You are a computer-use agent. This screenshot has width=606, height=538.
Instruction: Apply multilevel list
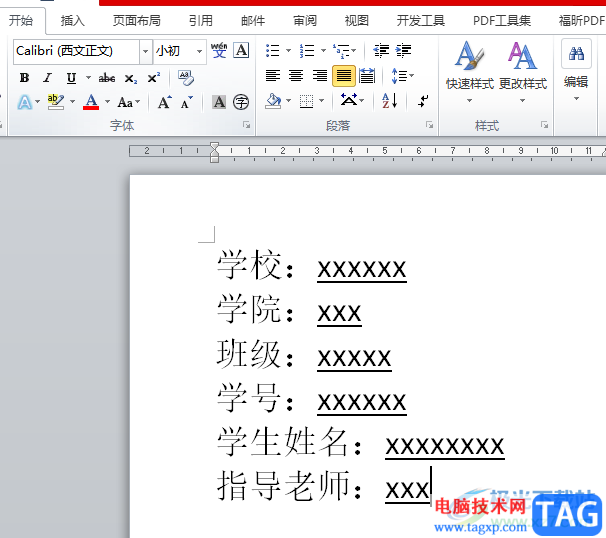coord(341,50)
